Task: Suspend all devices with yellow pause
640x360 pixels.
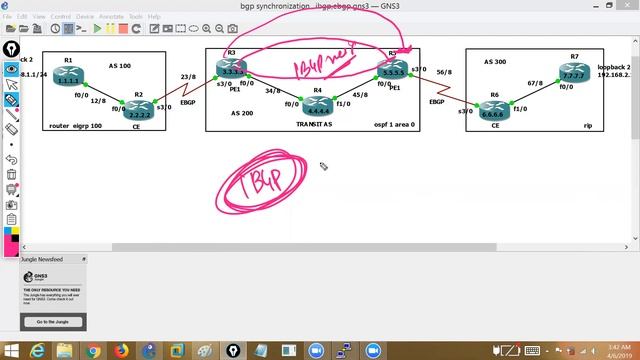Action: point(110,29)
